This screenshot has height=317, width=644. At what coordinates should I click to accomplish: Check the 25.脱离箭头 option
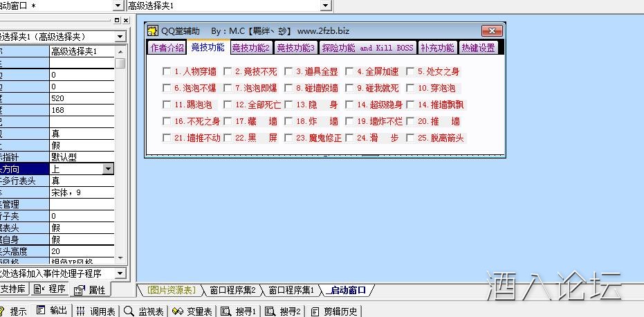click(410, 138)
